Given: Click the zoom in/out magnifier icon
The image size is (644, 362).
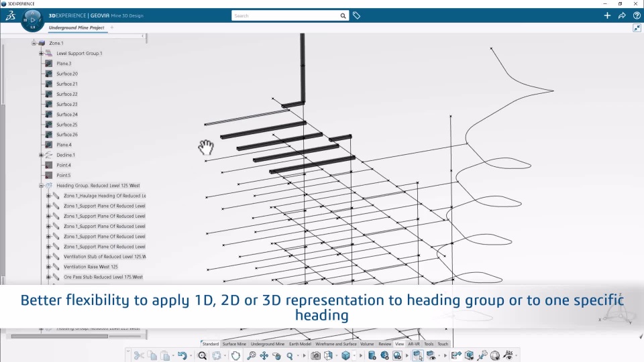Looking at the screenshot, I should (290, 355).
